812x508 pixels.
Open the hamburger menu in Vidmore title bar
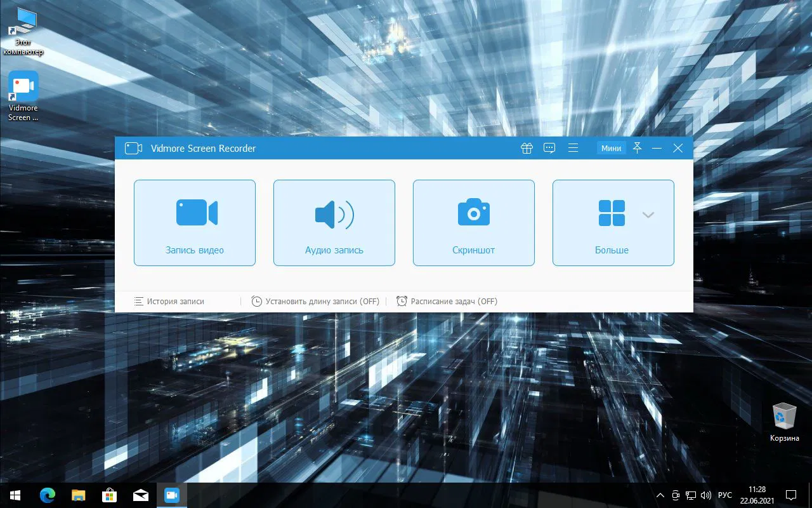click(573, 148)
